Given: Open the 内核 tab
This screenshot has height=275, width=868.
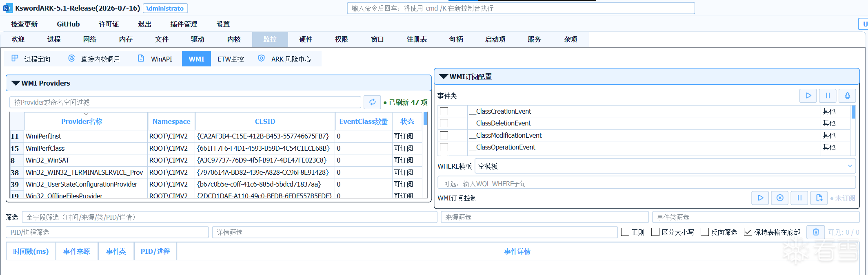Looking at the screenshot, I should tap(234, 39).
